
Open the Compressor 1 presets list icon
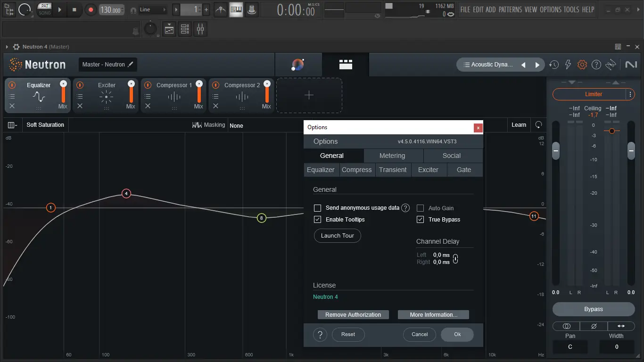pos(148,96)
